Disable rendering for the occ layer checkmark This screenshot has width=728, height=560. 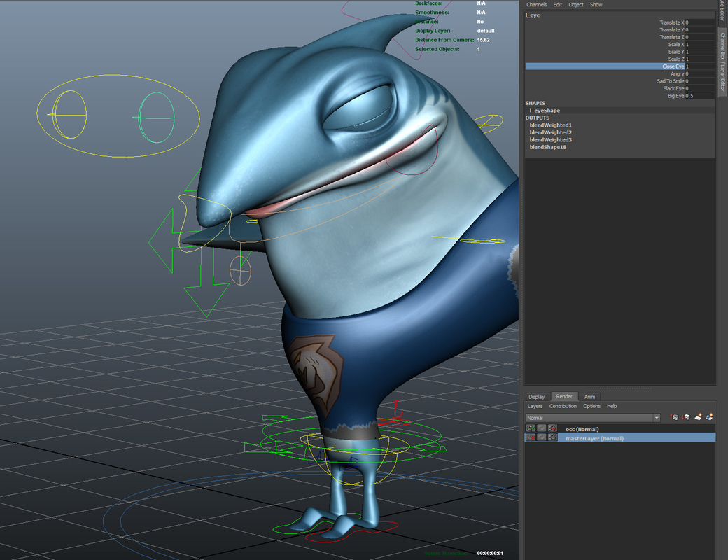point(531,428)
